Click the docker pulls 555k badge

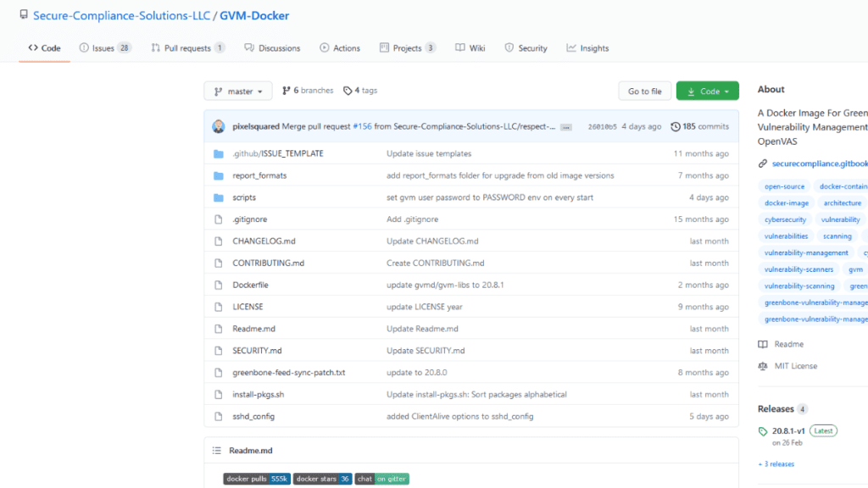[x=257, y=480]
